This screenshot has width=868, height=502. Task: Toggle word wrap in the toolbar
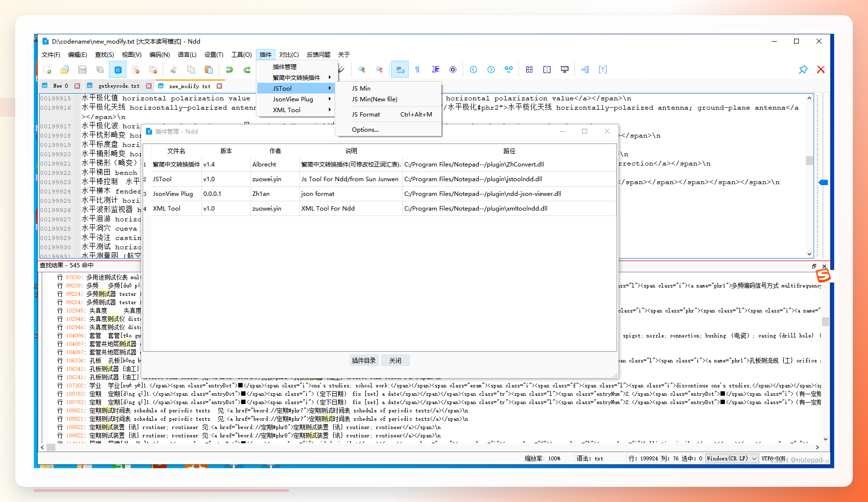pyautogui.click(x=400, y=70)
